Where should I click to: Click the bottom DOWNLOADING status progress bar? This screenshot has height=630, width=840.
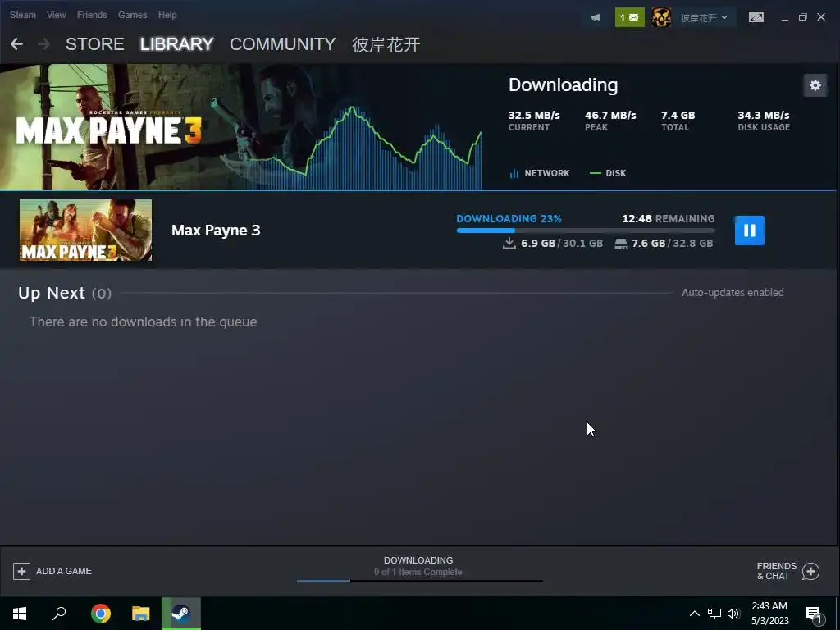419,581
